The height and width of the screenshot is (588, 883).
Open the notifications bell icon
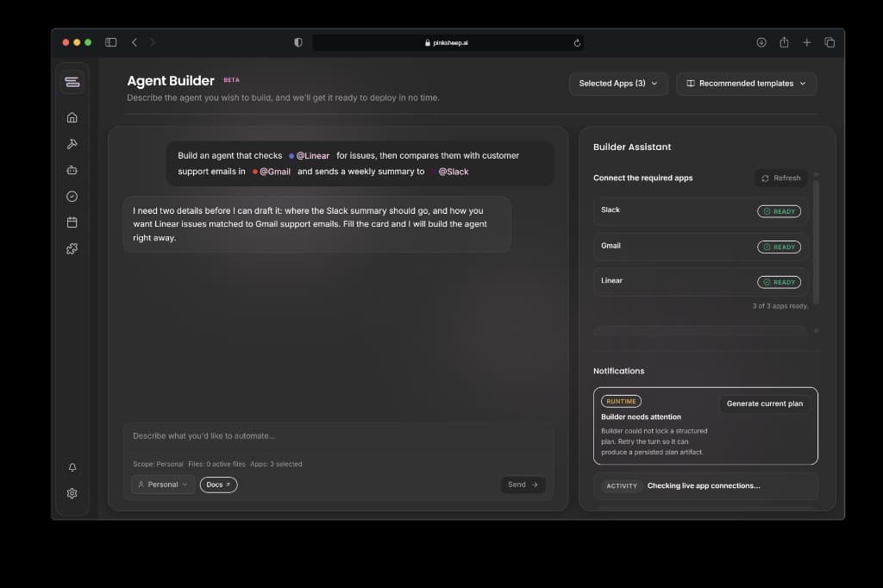tap(72, 467)
